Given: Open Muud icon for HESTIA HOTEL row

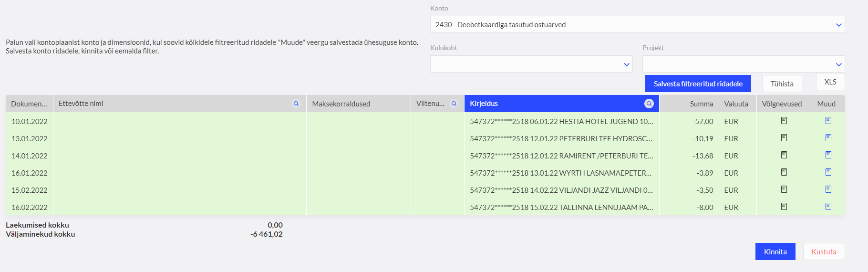Looking at the screenshot, I should pyautogui.click(x=828, y=121).
